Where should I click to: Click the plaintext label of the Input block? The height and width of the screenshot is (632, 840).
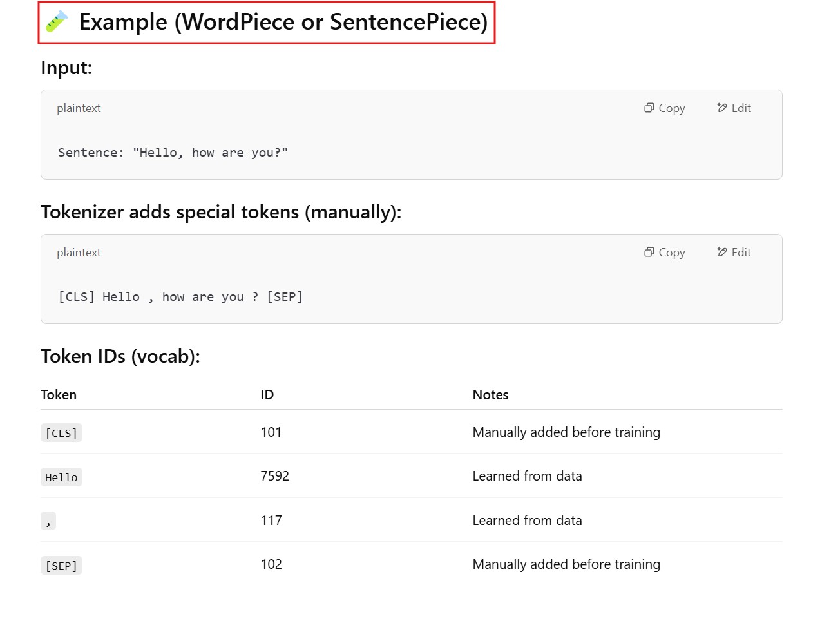click(79, 108)
